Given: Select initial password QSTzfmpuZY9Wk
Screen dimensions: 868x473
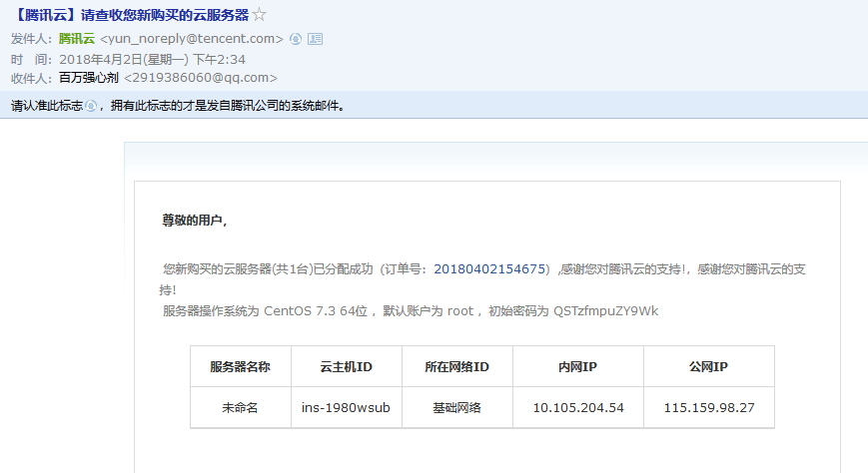Looking at the screenshot, I should [605, 311].
